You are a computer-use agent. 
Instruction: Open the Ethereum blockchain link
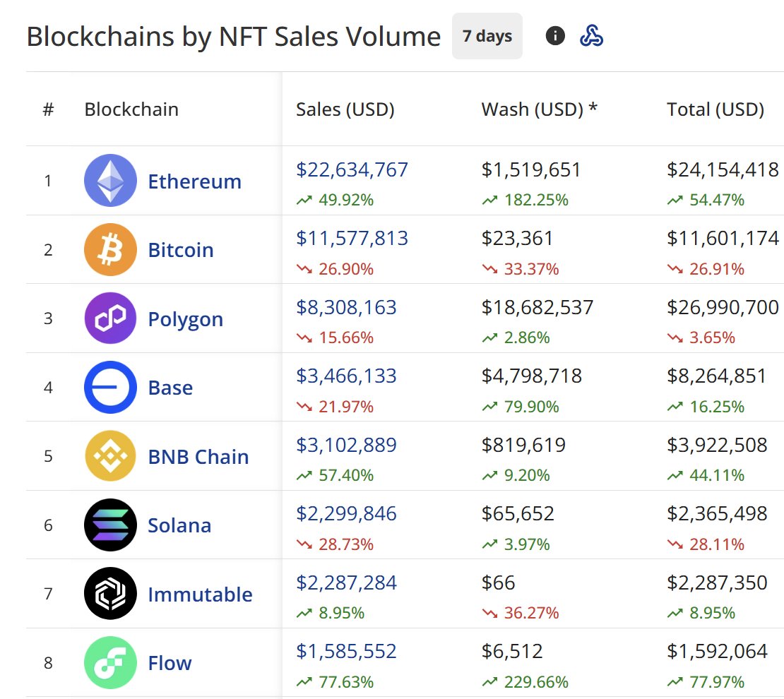click(x=194, y=181)
